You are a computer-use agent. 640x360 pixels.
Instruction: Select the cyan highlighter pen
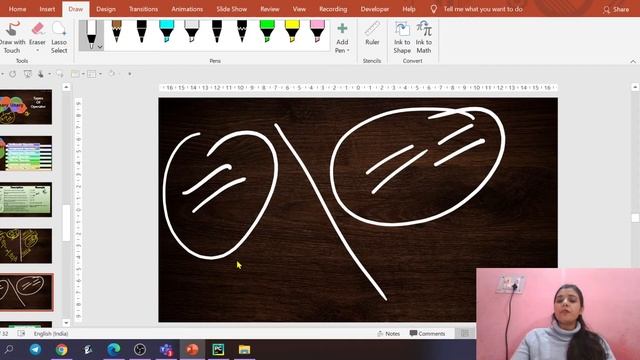167,32
